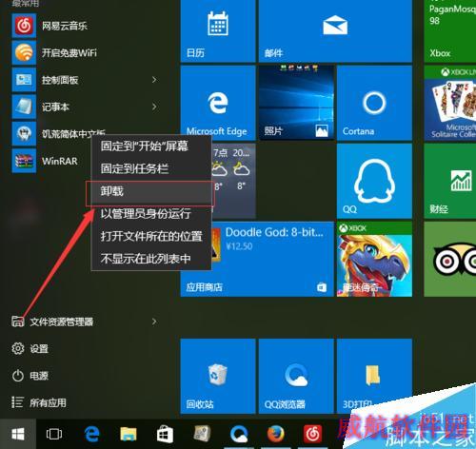Click the Windows Start button
The image size is (476, 449).
pyautogui.click(x=18, y=434)
